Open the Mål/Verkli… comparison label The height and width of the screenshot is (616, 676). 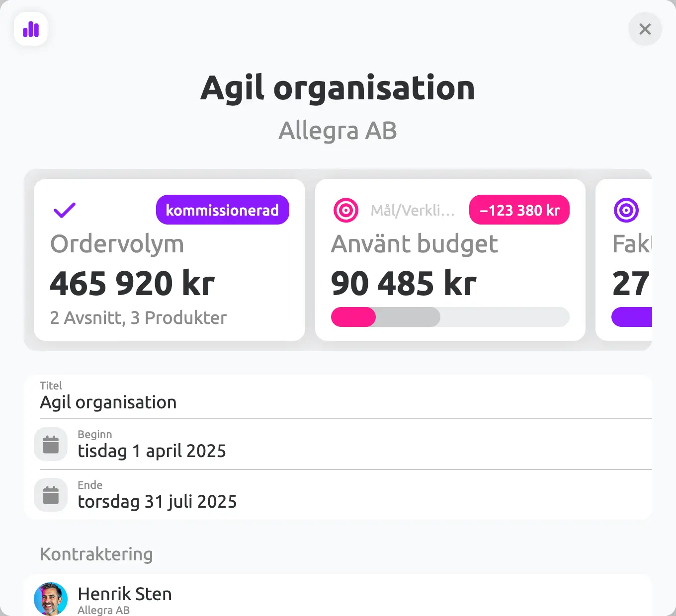click(x=413, y=210)
